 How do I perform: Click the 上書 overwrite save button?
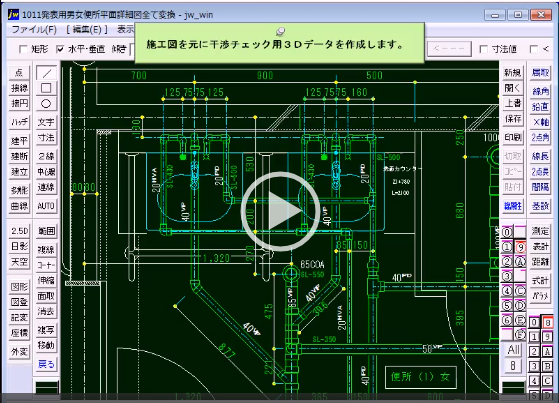coord(513,103)
